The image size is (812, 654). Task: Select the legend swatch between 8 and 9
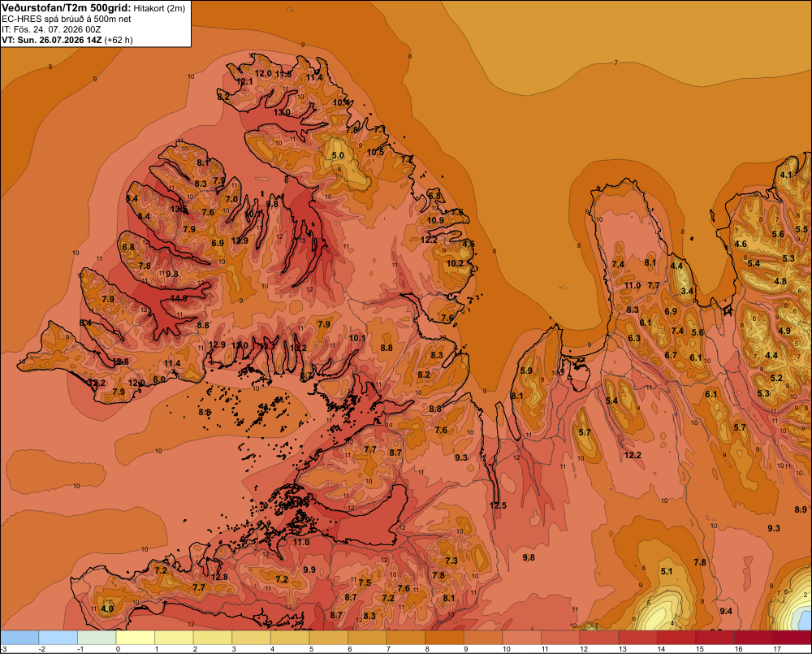click(x=445, y=637)
